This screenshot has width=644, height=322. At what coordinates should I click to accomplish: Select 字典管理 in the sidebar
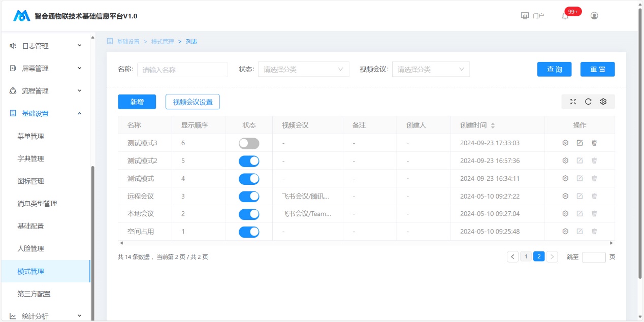(x=31, y=159)
